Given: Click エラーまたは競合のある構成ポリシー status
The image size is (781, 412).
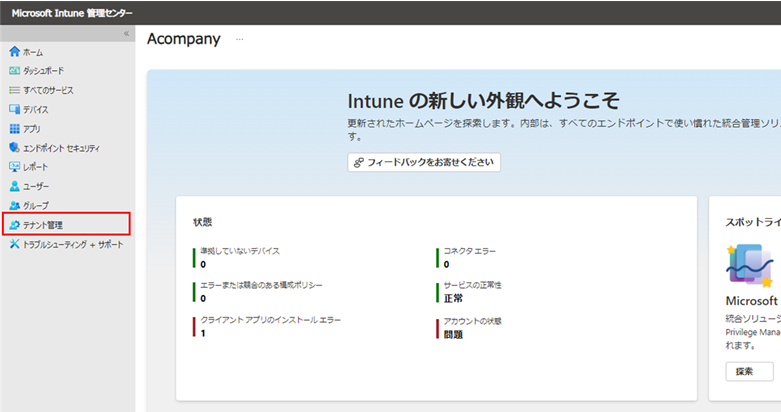Looking at the screenshot, I should (261, 285).
